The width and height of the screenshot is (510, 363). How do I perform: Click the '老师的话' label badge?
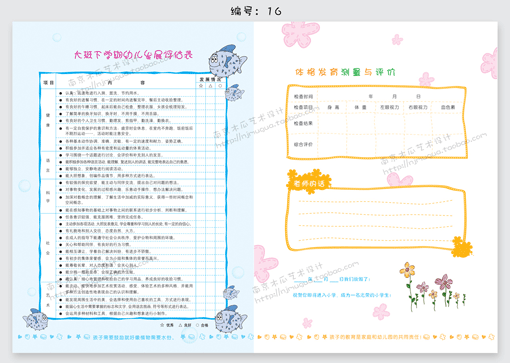tap(309, 183)
